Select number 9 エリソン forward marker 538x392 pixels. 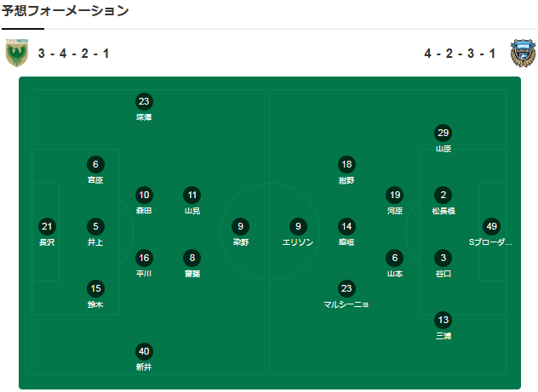click(x=297, y=226)
